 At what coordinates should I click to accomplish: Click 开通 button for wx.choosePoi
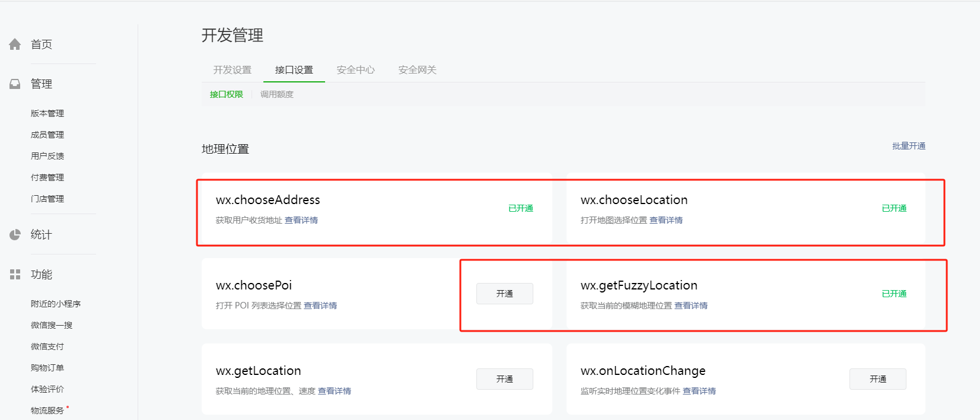(x=505, y=294)
